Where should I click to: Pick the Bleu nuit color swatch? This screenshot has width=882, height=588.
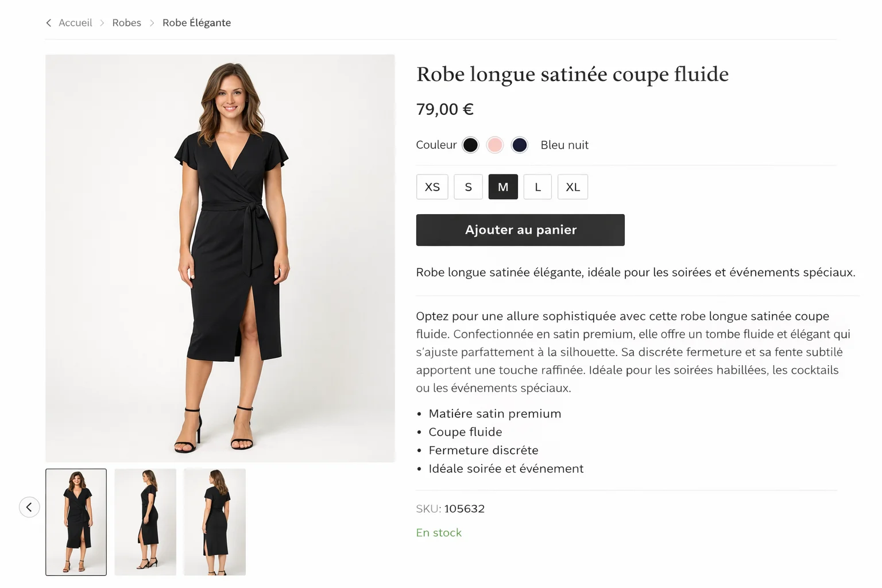[520, 145]
